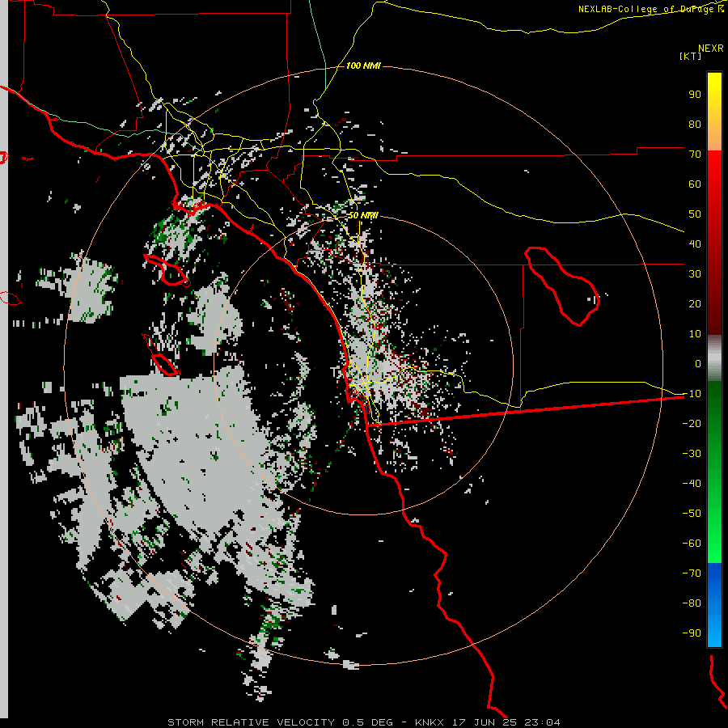
Task: Click the NEXLAB-College of DuPage credit text
Action: (651, 9)
